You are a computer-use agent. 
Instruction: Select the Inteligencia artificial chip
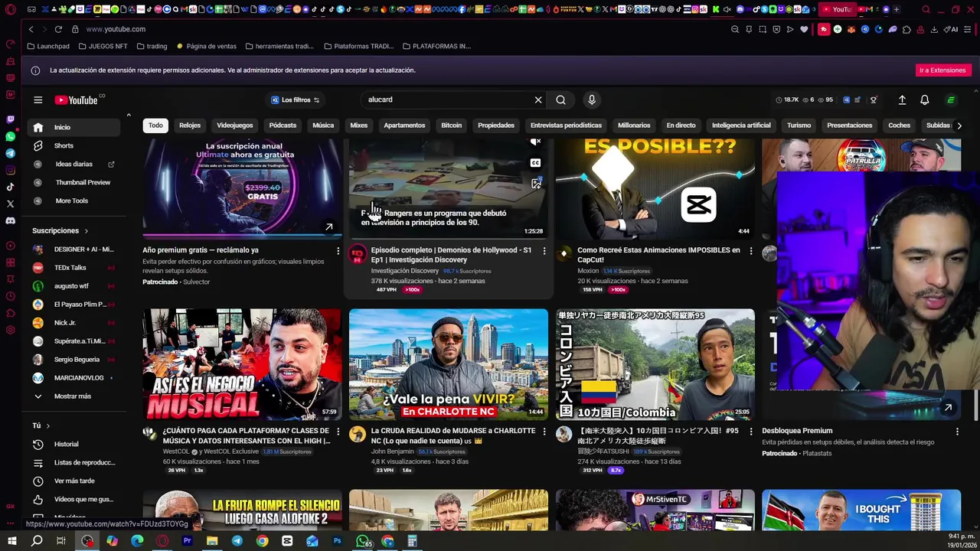741,126
